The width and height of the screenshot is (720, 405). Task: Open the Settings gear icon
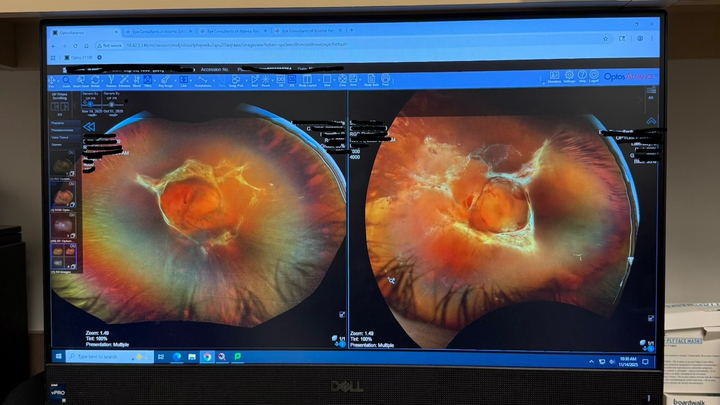click(569, 77)
